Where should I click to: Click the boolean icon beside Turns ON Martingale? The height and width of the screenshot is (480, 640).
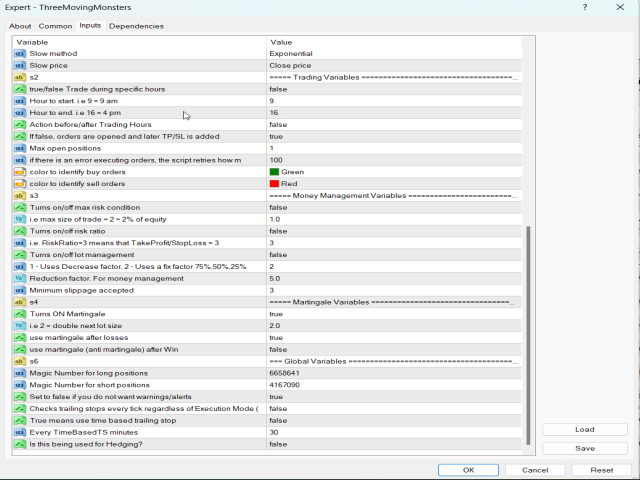click(20, 314)
